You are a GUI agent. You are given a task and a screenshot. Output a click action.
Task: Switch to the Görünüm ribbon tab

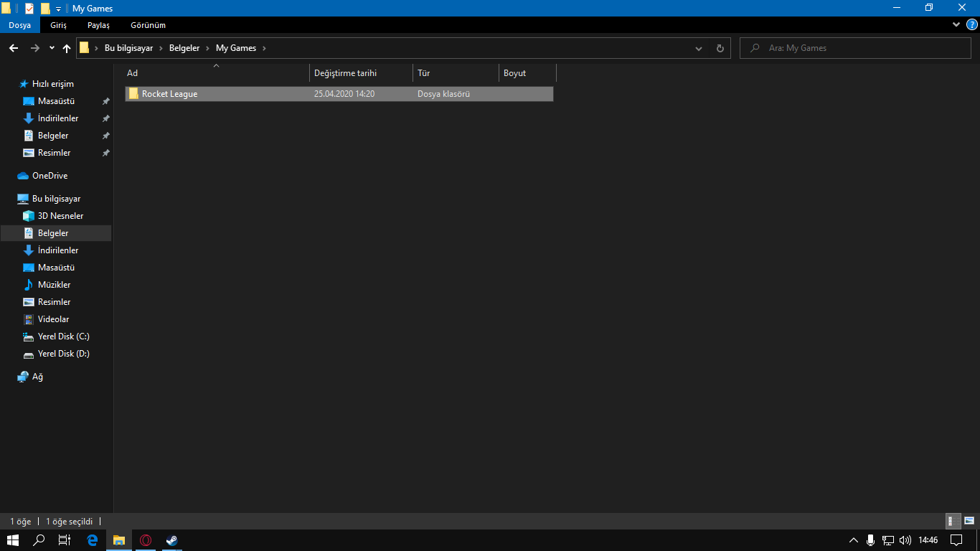148,25
